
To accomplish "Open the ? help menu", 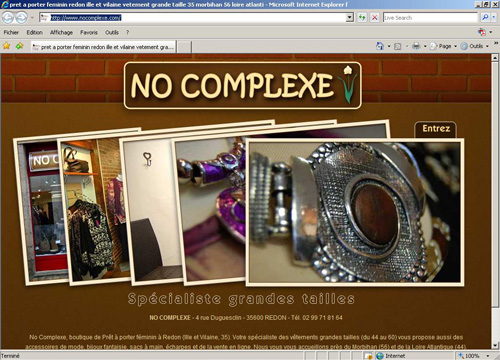I will [127, 32].
